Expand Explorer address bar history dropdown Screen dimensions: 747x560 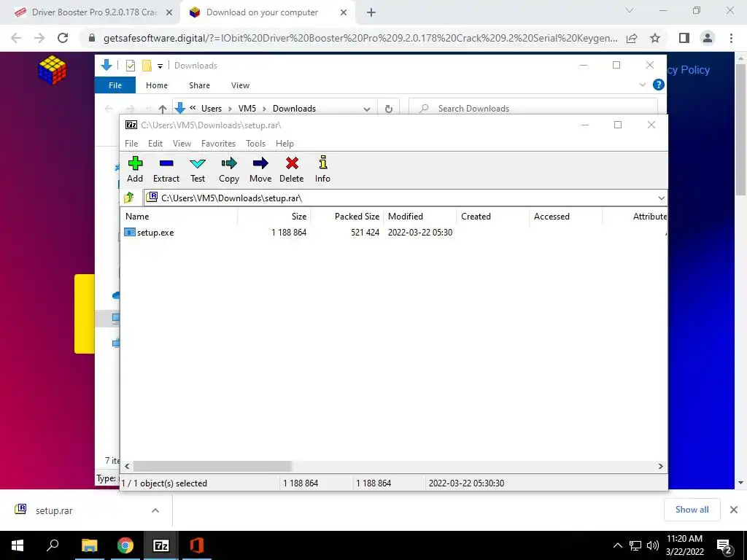click(366, 109)
